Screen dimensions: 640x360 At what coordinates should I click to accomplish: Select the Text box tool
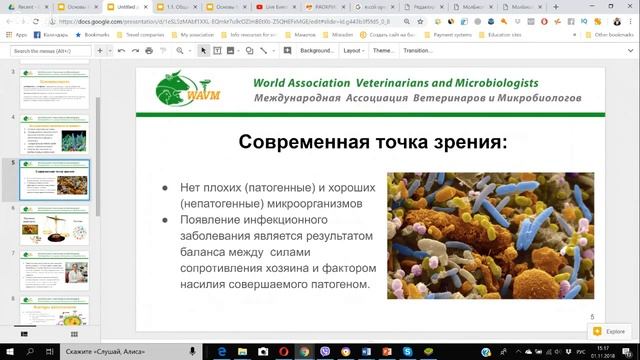(217, 51)
